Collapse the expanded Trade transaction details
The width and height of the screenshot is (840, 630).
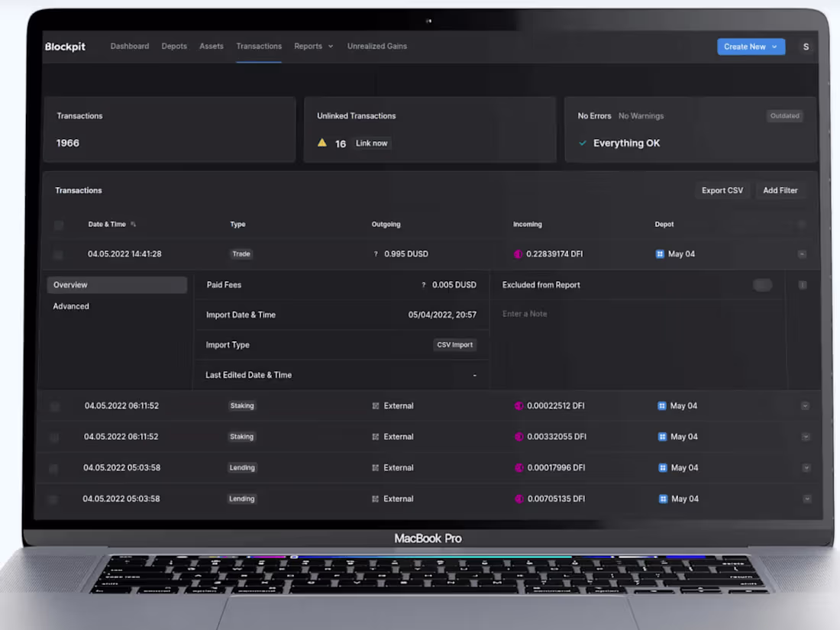[x=802, y=254]
